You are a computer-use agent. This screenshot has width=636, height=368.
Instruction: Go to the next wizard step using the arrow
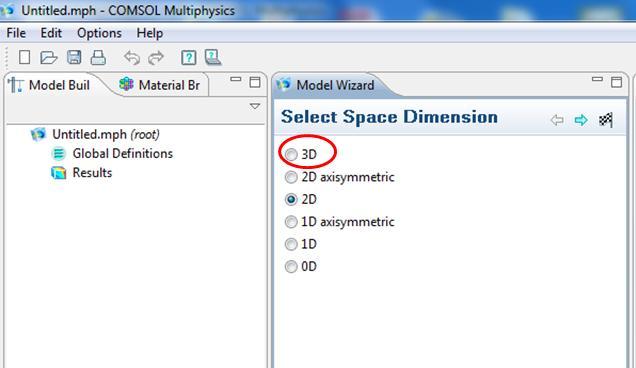[581, 120]
